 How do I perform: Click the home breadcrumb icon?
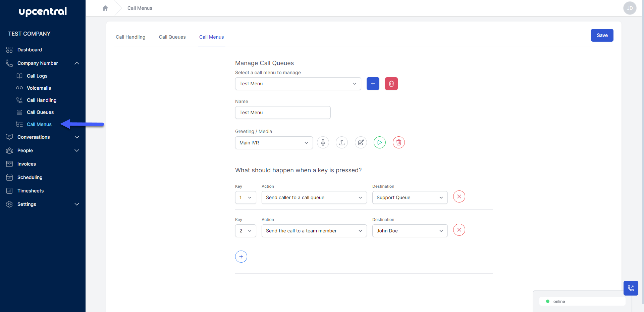click(105, 8)
